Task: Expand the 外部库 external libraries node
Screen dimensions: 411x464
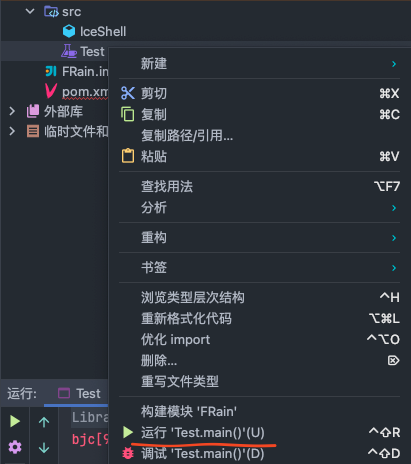Action: coord(12,111)
